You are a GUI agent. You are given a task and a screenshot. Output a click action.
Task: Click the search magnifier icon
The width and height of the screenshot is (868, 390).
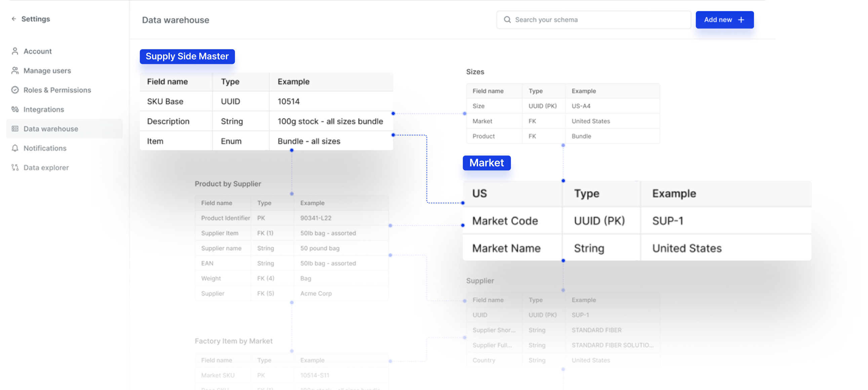tap(507, 19)
